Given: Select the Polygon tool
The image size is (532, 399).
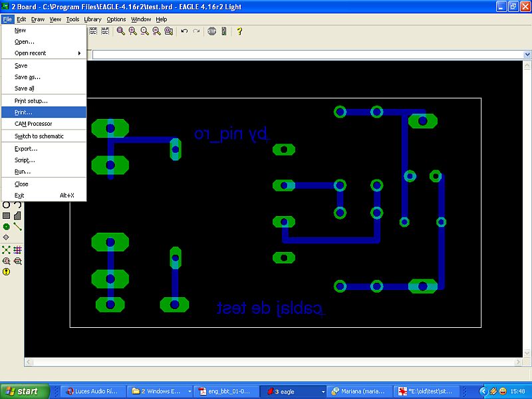Looking at the screenshot, I should click(18, 215).
